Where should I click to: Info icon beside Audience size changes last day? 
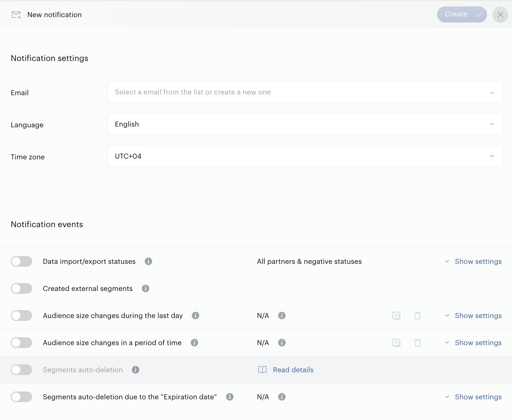click(196, 316)
